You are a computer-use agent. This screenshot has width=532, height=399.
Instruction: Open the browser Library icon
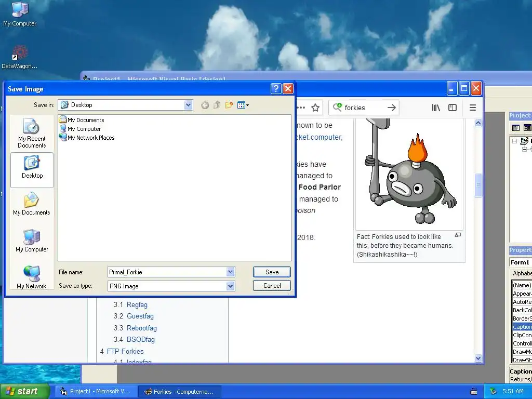(436, 108)
